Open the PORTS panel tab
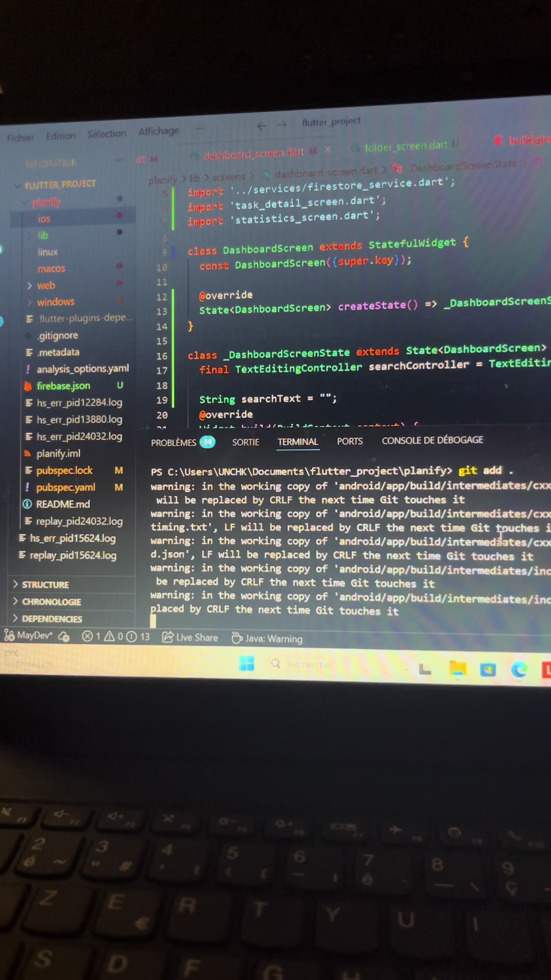 (x=350, y=441)
